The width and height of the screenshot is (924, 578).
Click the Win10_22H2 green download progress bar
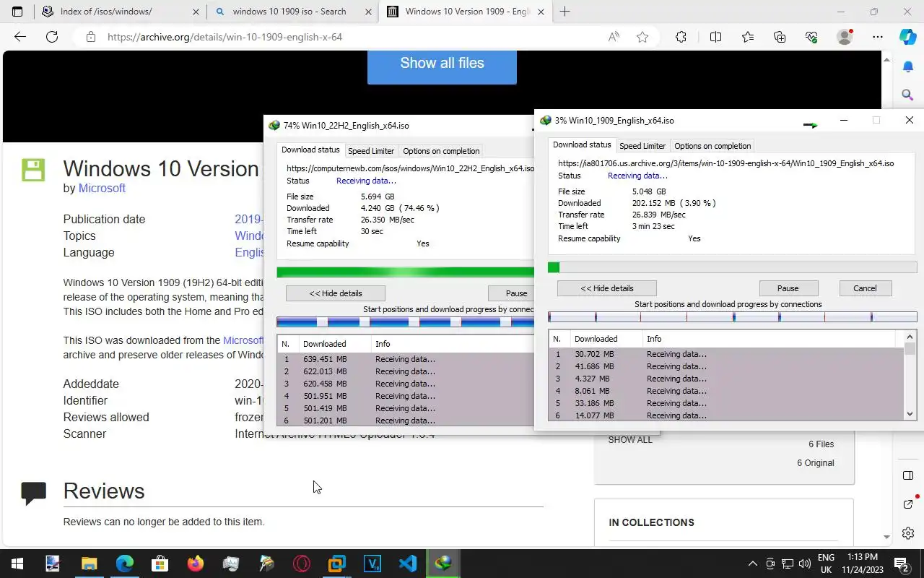(405, 272)
